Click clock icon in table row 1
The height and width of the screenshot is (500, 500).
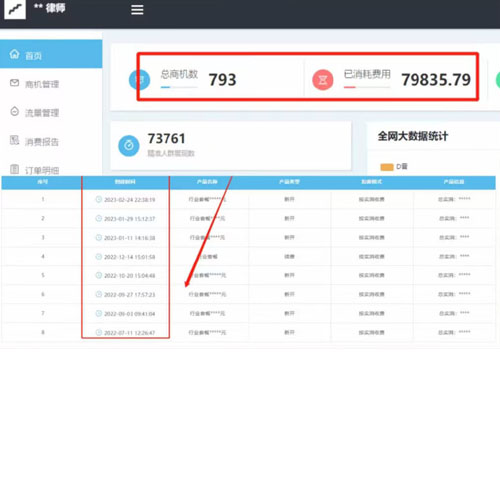pyautogui.click(x=99, y=199)
